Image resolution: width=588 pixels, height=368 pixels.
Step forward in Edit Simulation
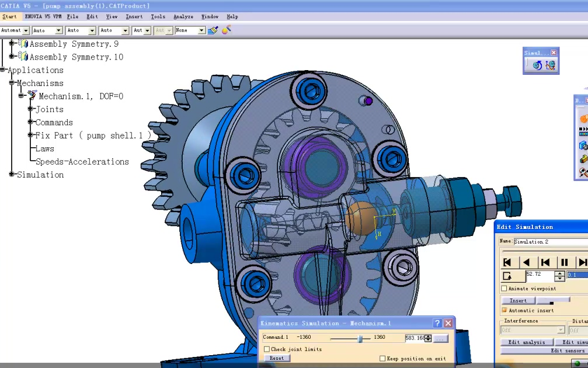click(x=582, y=262)
